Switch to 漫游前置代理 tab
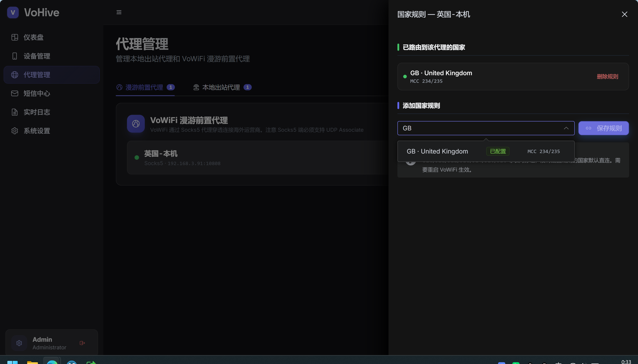Screen dimensions: 638x364 (x=145, y=87)
